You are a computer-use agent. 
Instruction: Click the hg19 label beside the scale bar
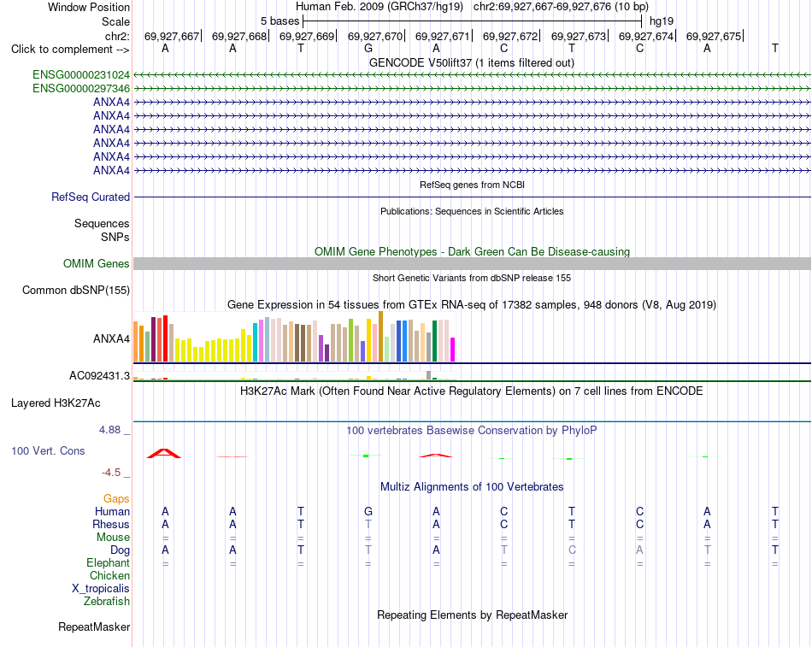pyautogui.click(x=662, y=21)
